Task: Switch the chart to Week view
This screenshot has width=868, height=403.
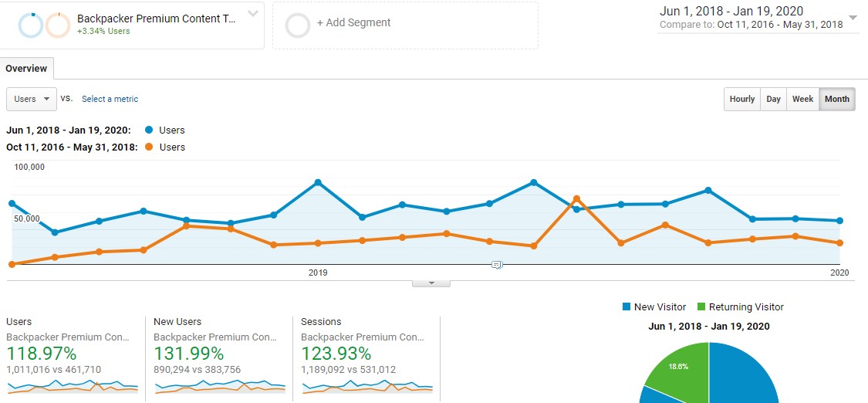Action: click(x=802, y=99)
